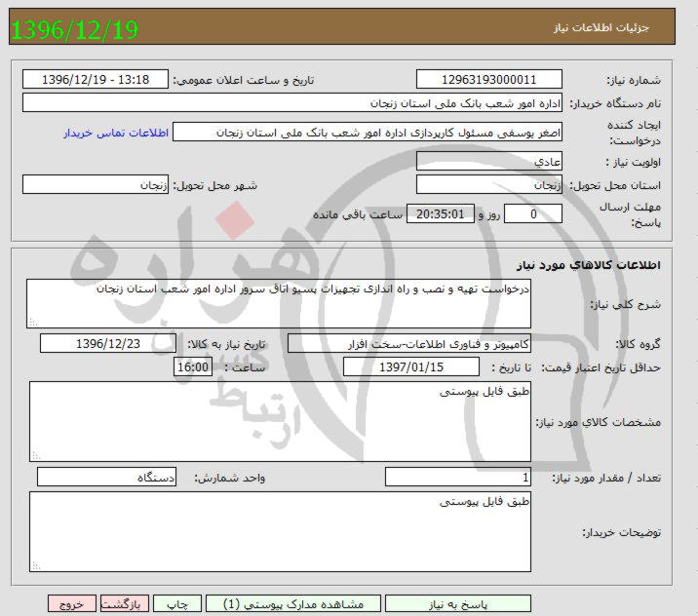This screenshot has height=616, width=698.
Task: Click the جزئیات اطلاعات نیاز header title
Action: pos(601,27)
